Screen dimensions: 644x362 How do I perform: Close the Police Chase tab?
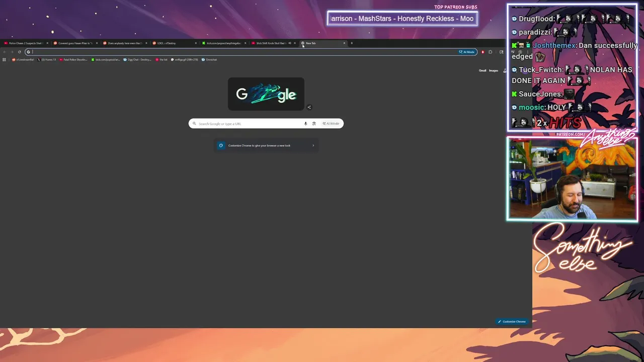[x=47, y=43]
